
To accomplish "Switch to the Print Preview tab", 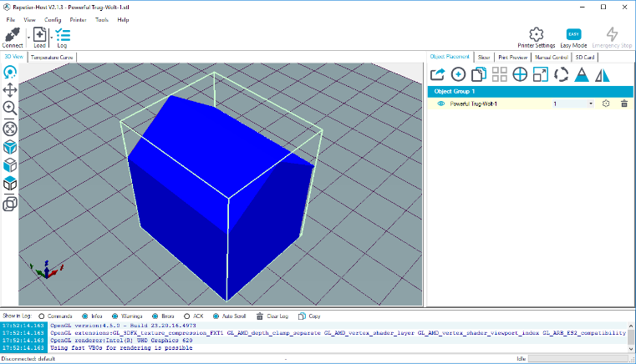I will 512,57.
